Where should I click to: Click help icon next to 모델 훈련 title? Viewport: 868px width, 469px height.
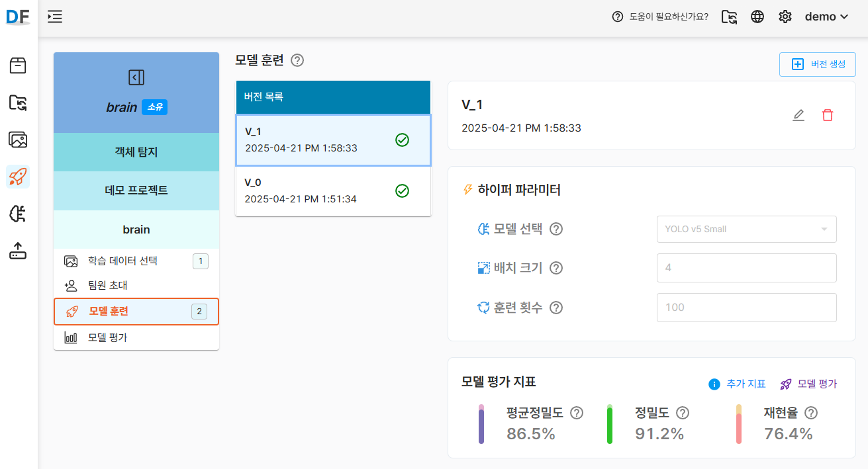(x=297, y=60)
